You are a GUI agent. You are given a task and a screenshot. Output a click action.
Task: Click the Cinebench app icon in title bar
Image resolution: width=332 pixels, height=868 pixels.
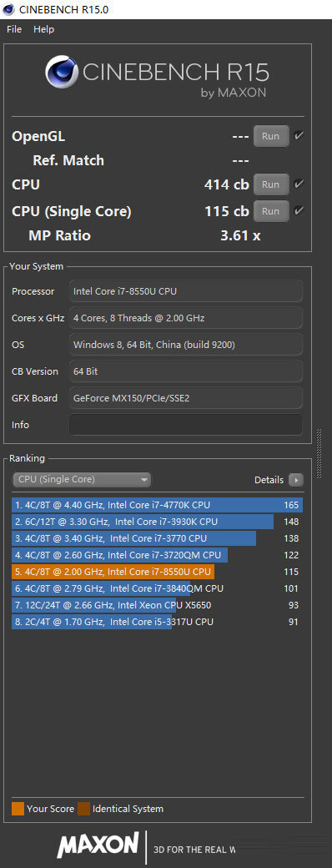point(9,9)
